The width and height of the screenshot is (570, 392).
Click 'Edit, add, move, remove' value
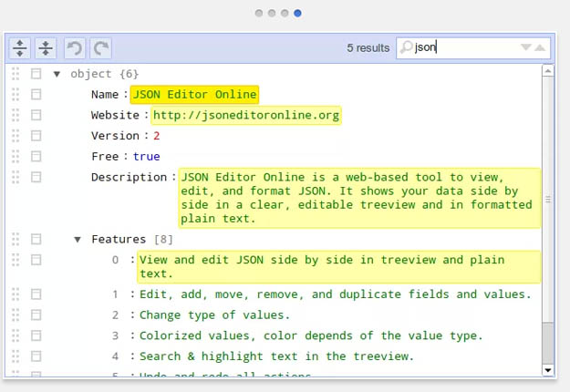pyautogui.click(x=336, y=294)
